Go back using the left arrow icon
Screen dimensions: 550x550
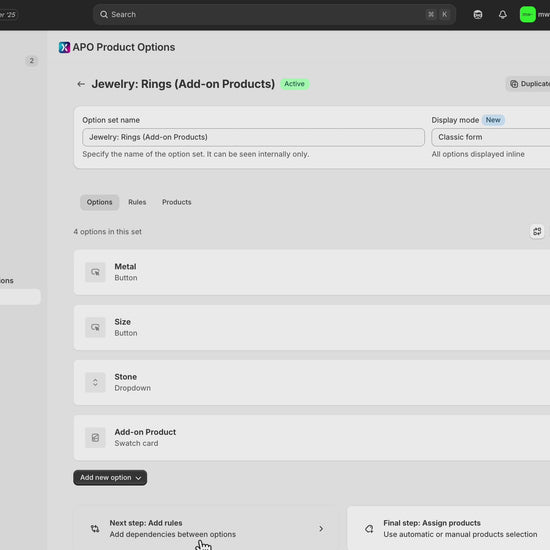click(81, 84)
